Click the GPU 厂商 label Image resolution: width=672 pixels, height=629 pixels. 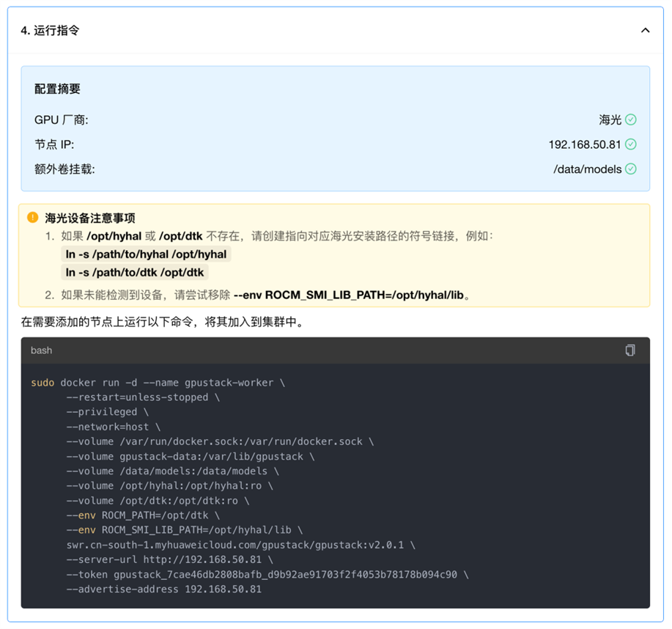coord(62,119)
